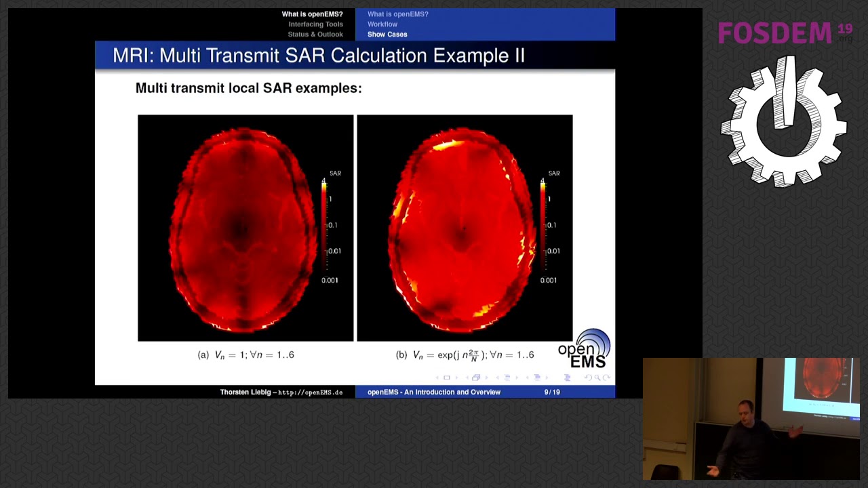
Task: Open 'Show Cases' subsection in header
Action: (x=387, y=35)
